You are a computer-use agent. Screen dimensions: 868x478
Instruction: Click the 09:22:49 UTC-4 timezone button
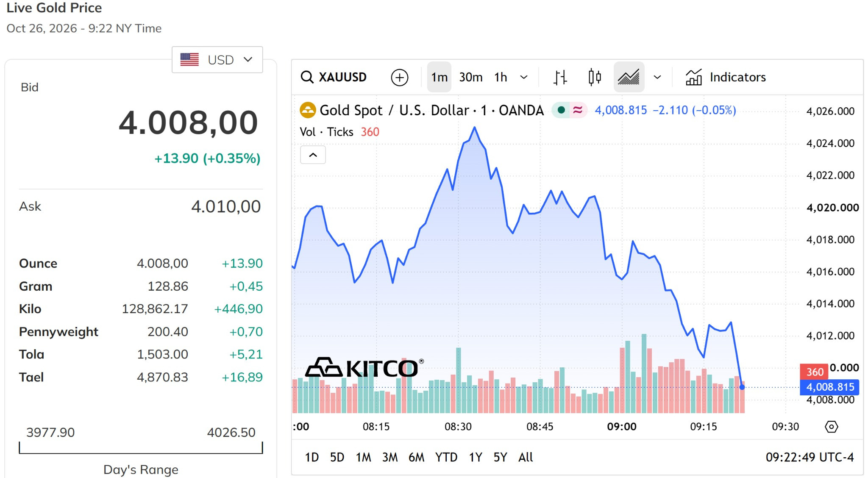pos(810,457)
